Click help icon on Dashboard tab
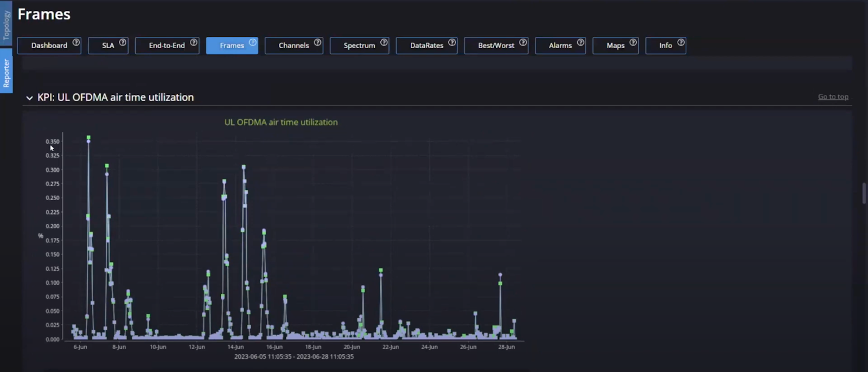Viewport: 868px width, 372px height. pyautogui.click(x=76, y=42)
